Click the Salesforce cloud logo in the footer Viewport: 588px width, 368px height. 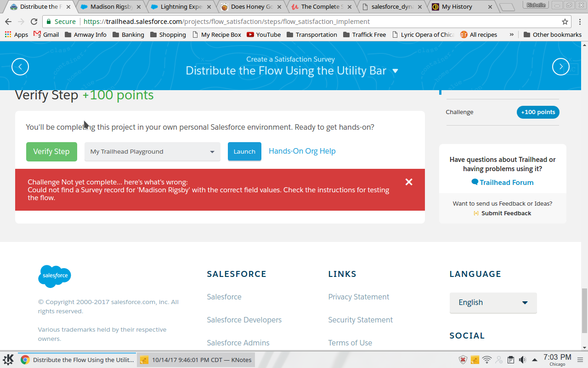click(x=54, y=276)
